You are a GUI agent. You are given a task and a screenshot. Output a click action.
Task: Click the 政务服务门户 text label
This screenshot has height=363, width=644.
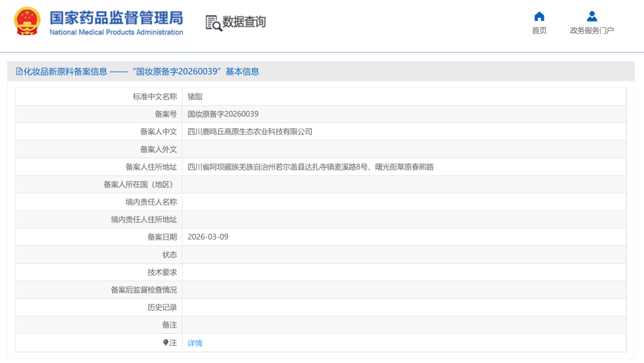tap(592, 30)
